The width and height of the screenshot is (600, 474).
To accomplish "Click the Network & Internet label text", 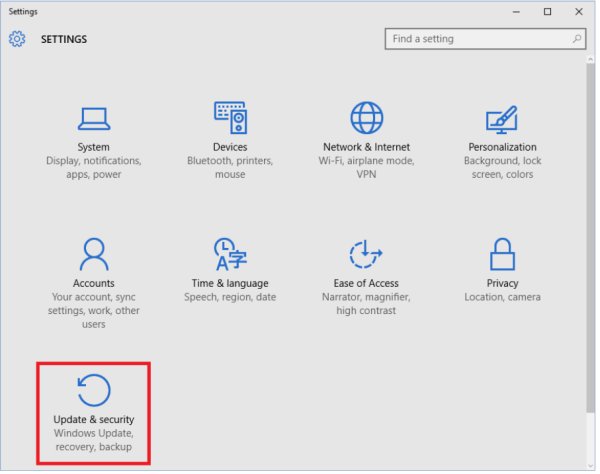I will click(x=366, y=147).
